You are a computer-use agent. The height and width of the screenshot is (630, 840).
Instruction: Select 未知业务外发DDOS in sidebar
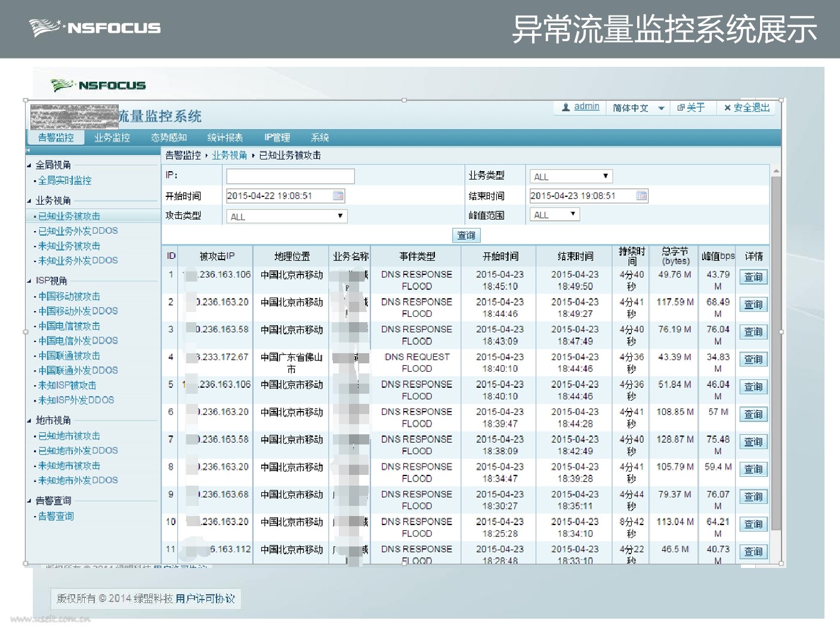click(78, 261)
